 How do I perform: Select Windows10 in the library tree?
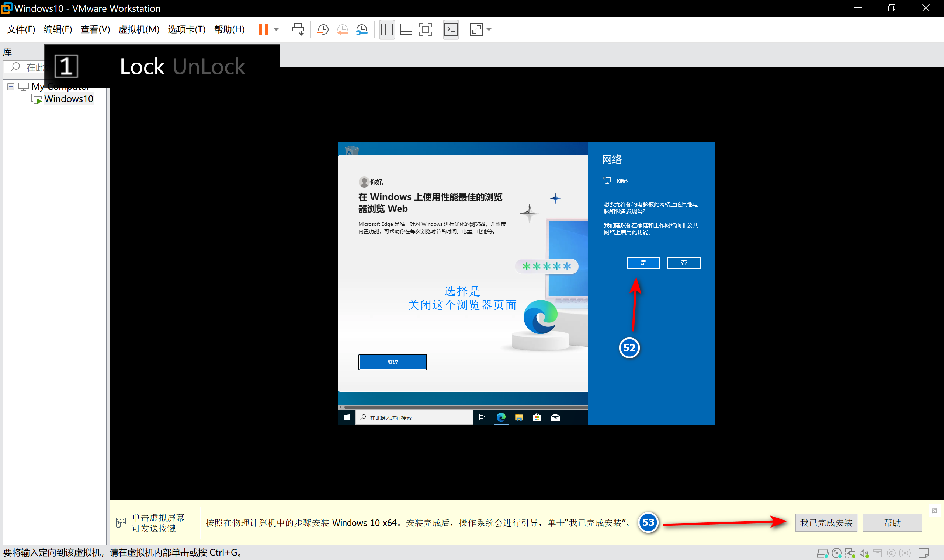pos(68,99)
